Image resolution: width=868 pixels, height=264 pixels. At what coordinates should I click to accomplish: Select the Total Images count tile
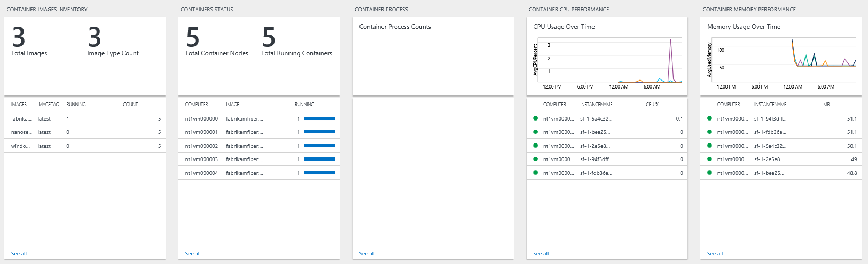click(19, 38)
